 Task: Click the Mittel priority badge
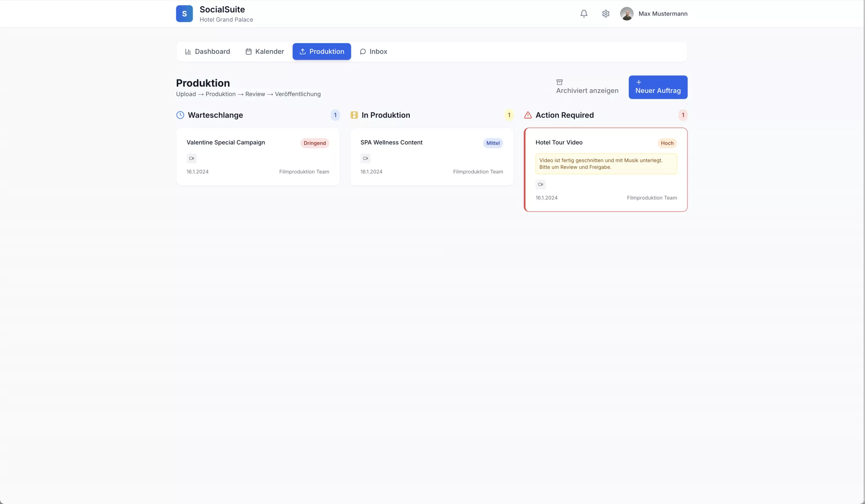click(493, 143)
